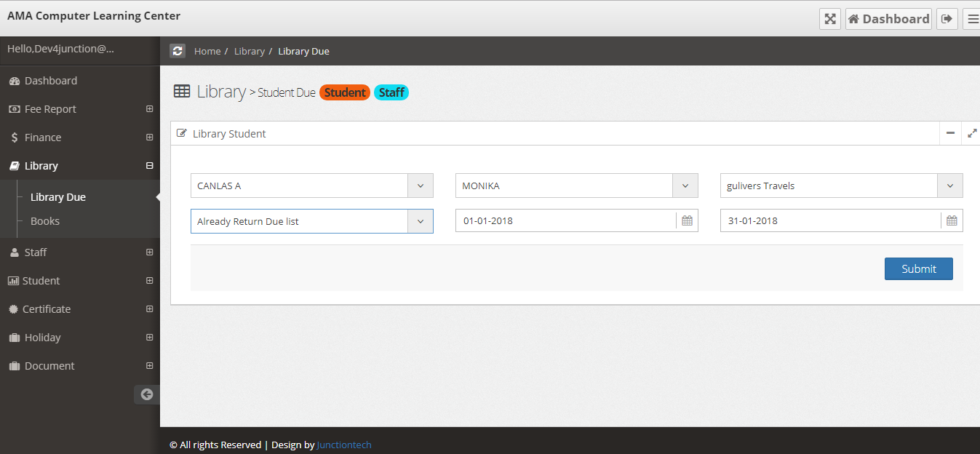Click the edit icon beside Library Student
Screen dimensions: 980x454
182,133
